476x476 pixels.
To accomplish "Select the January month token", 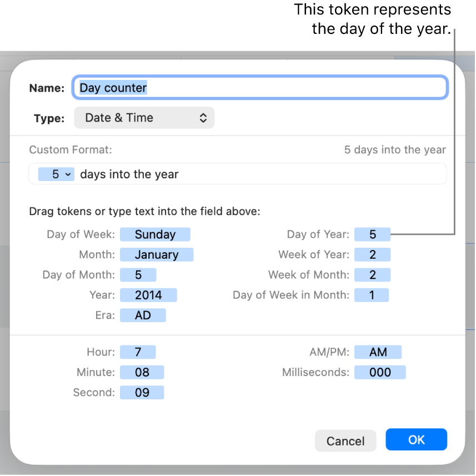I will (x=157, y=254).
